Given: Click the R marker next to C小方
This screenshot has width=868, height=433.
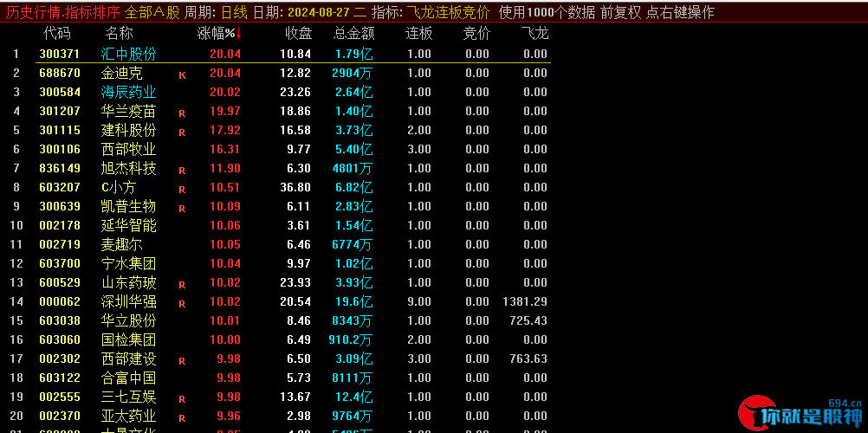Looking at the screenshot, I should pyautogui.click(x=182, y=190).
